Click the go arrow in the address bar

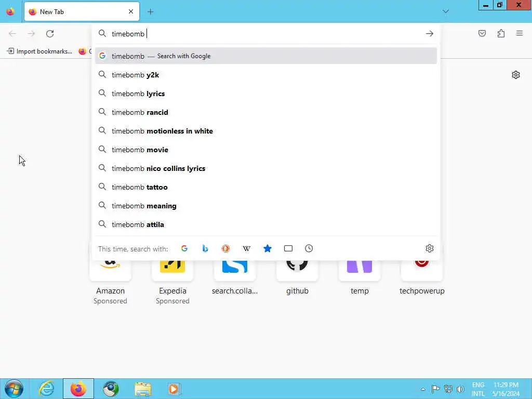click(x=430, y=34)
